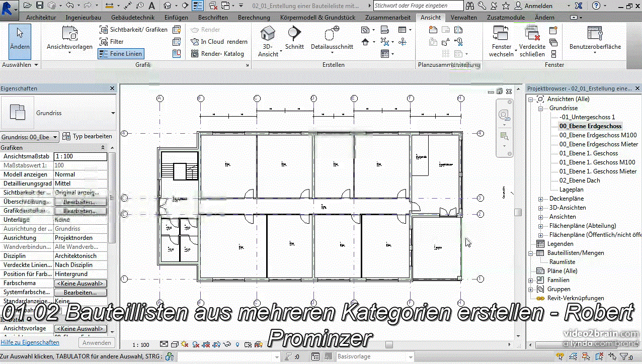The image size is (642, 364).
Task: Click the Ansichtsmaßstab 1 : 100 field
Action: [81, 156]
